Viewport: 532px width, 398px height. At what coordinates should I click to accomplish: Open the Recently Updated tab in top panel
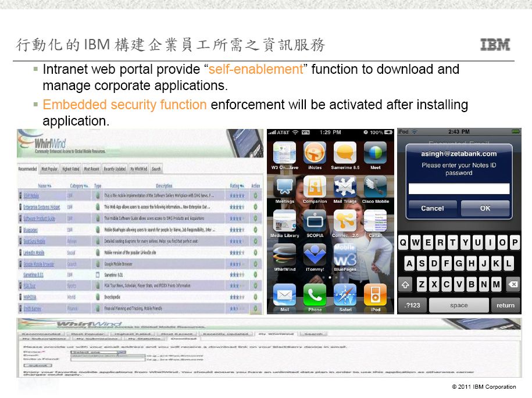coord(115,169)
